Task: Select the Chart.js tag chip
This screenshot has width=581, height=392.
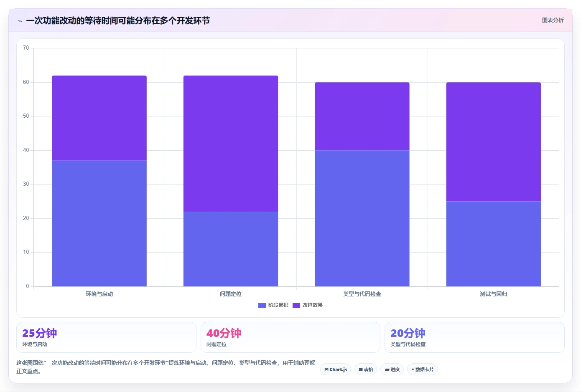Action: pos(336,369)
